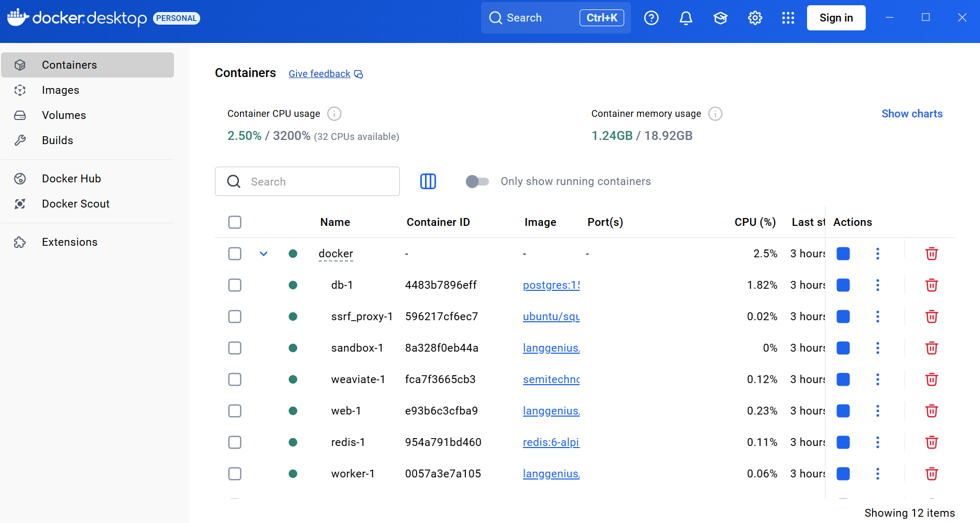
Task: Go to Images in sidebar
Action: click(88, 90)
